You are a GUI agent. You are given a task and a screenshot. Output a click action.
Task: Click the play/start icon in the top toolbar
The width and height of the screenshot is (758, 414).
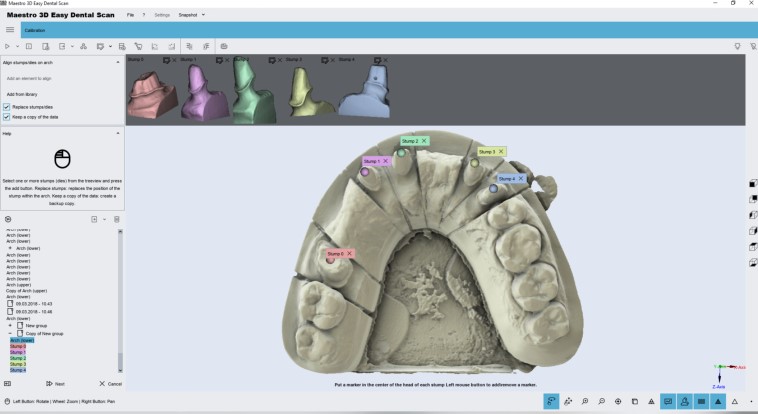7,46
